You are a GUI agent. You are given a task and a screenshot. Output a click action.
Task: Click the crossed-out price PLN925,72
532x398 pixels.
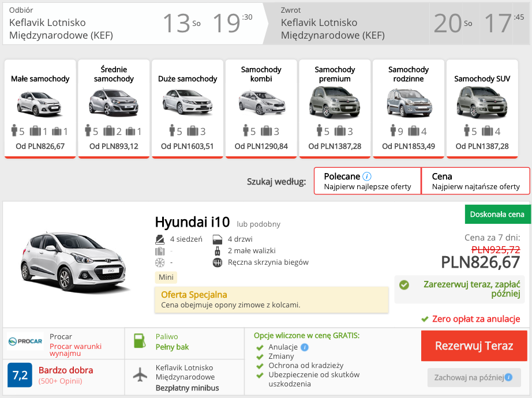[496, 250]
